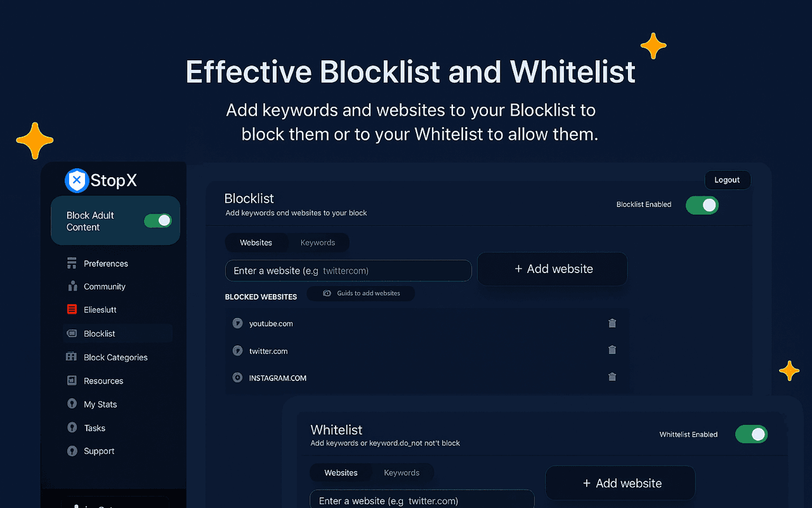812x508 pixels.
Task: Open Guide to add websites link
Action: tap(361, 293)
